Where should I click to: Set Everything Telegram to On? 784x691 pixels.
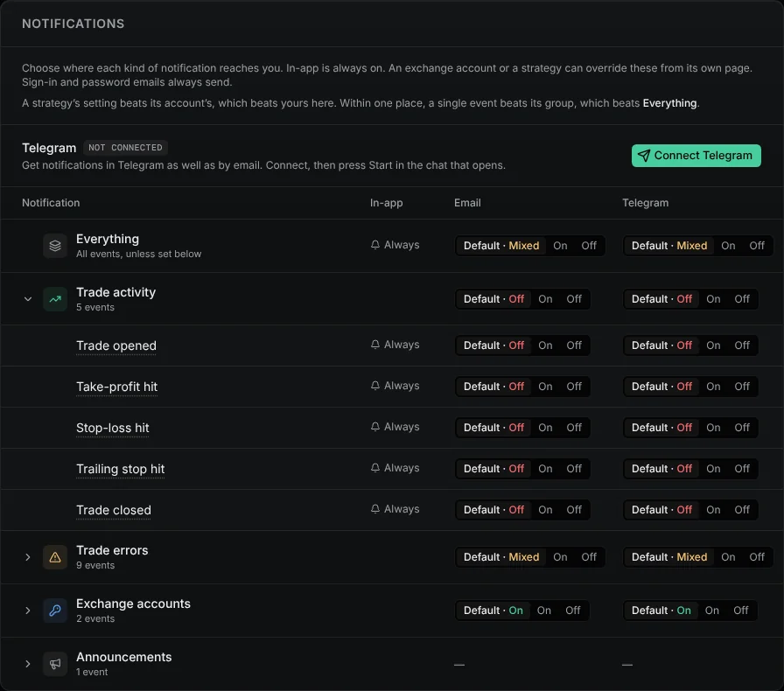point(728,246)
